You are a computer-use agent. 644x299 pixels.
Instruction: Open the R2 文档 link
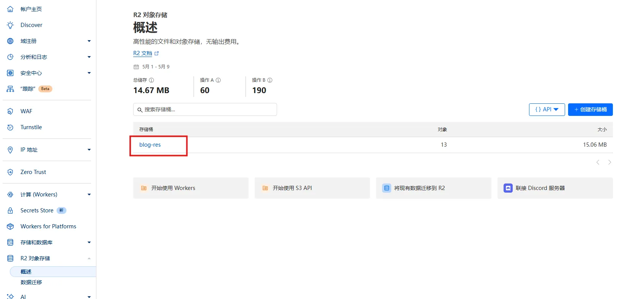[143, 54]
